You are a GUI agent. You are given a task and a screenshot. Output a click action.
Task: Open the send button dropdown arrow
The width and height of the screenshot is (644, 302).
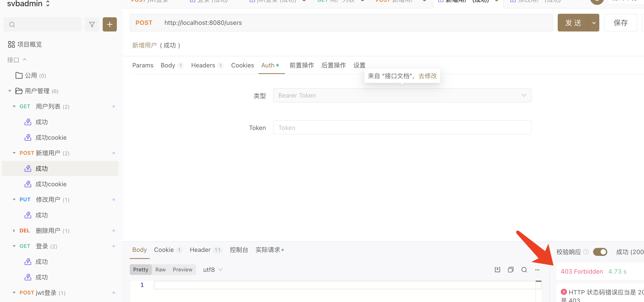click(x=594, y=23)
